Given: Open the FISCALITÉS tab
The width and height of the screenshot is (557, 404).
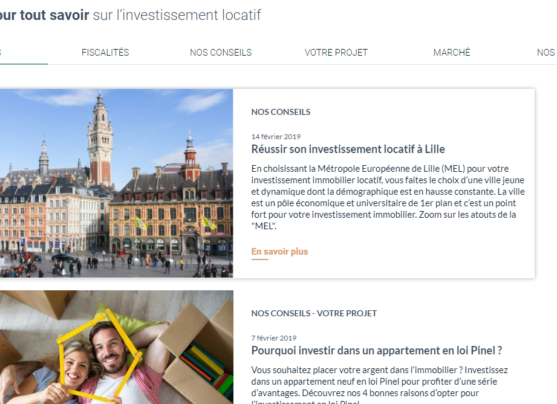Looking at the screenshot, I should click(x=105, y=53).
